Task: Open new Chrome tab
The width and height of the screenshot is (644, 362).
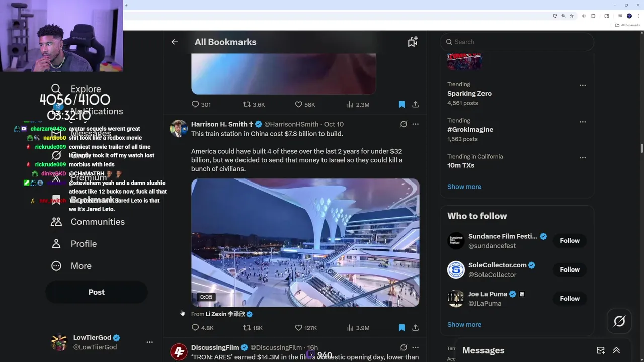Action: 126,5
